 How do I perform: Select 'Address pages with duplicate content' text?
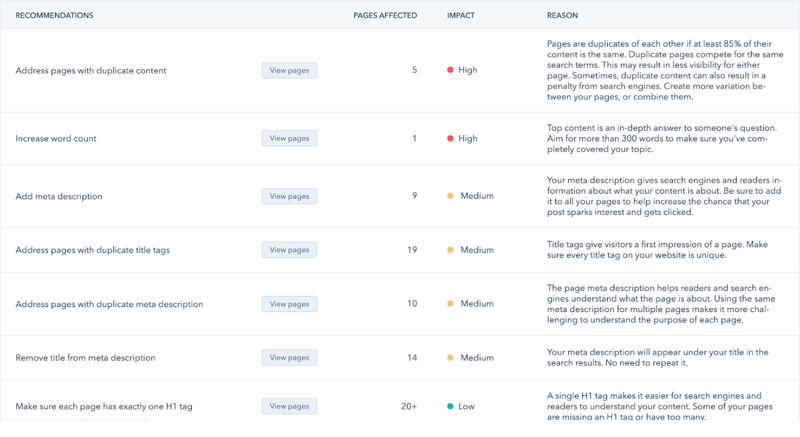(x=91, y=70)
